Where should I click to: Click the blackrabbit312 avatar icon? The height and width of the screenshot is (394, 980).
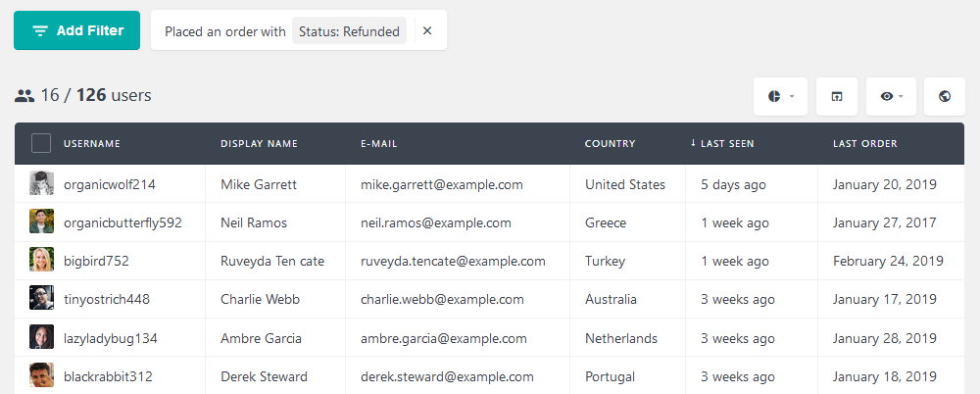click(41, 375)
